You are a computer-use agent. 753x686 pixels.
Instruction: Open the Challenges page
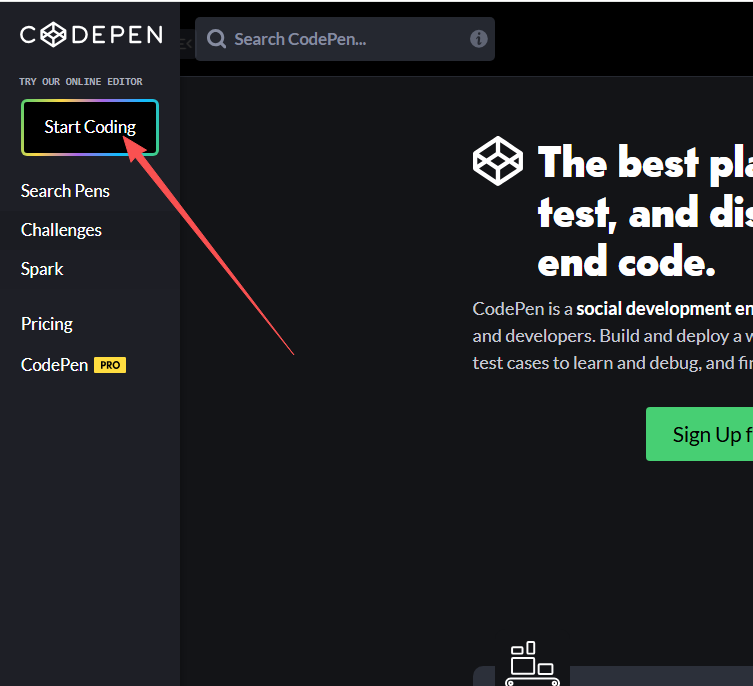coord(61,230)
